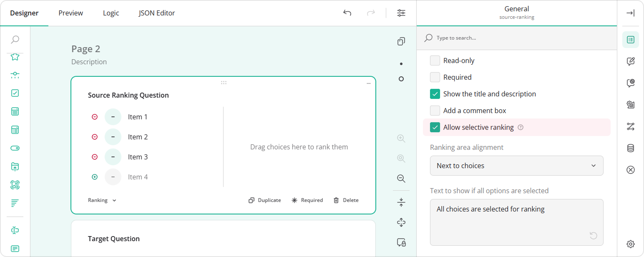Edit the Item 1 choice text
This screenshot has height=257, width=644.
138,117
